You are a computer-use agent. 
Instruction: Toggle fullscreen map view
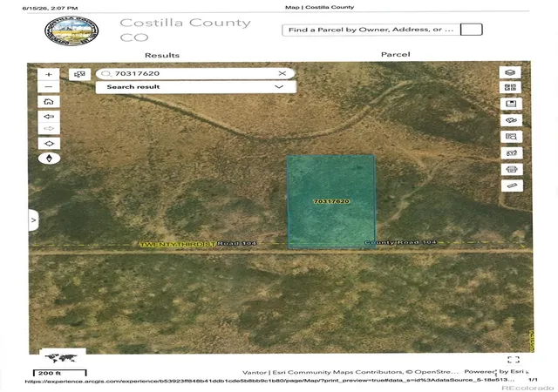(514, 360)
